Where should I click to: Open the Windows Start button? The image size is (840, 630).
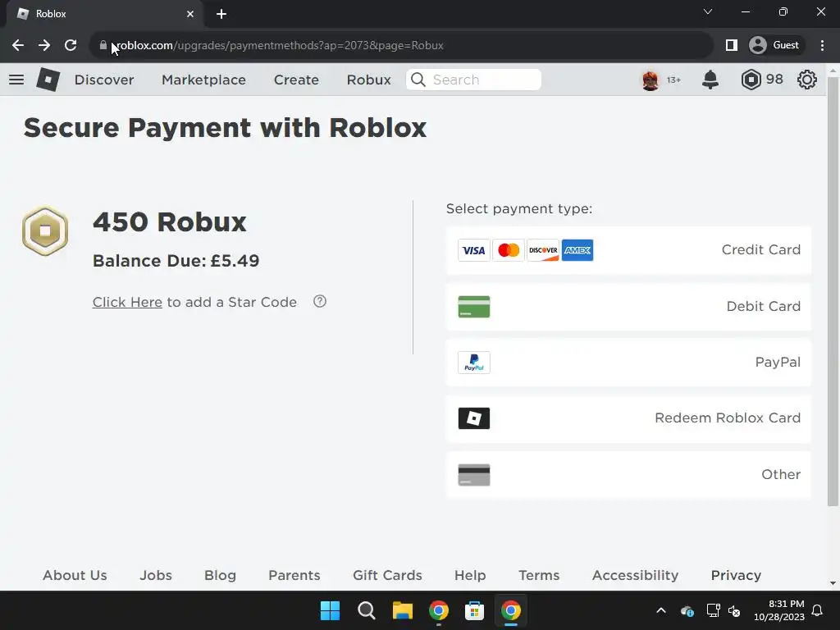coord(330,610)
